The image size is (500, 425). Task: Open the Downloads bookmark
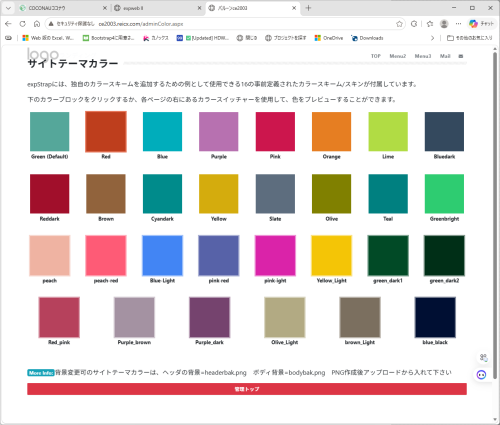click(367, 38)
